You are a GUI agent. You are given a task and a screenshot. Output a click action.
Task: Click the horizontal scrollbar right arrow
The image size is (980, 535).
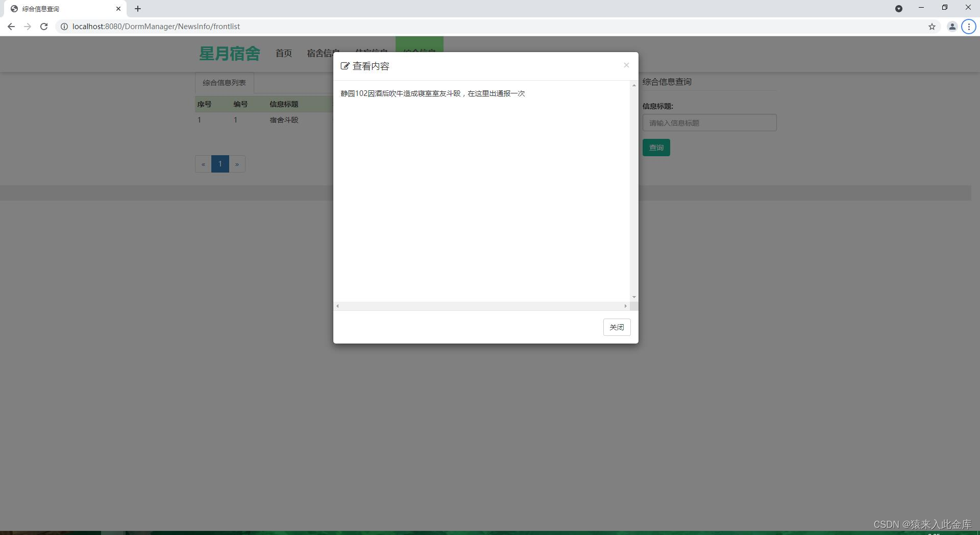coord(626,306)
